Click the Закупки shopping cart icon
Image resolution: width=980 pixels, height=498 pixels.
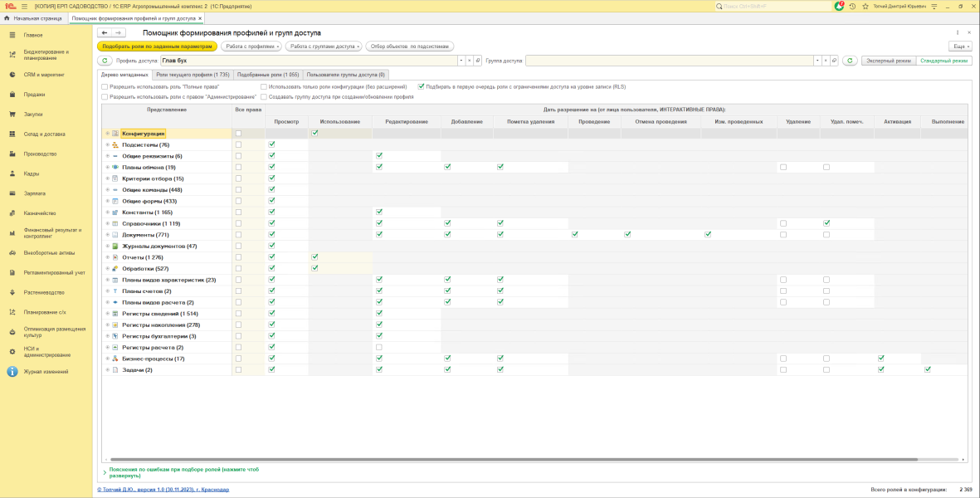12,114
